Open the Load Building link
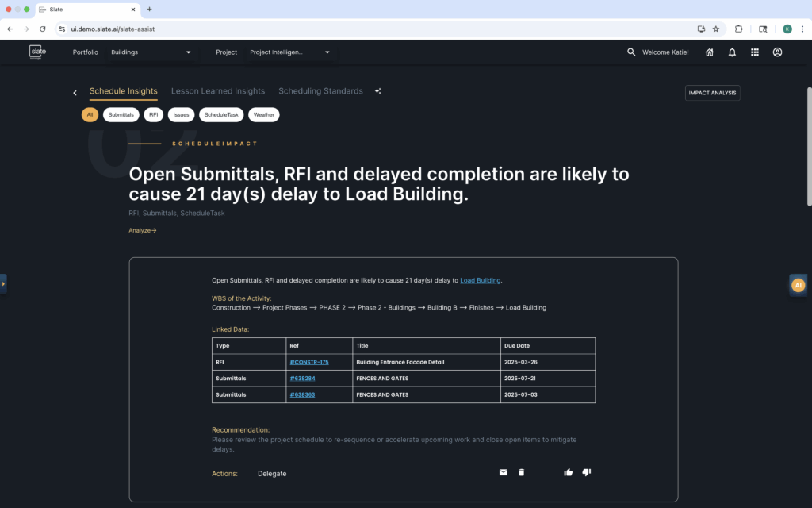 click(x=480, y=279)
